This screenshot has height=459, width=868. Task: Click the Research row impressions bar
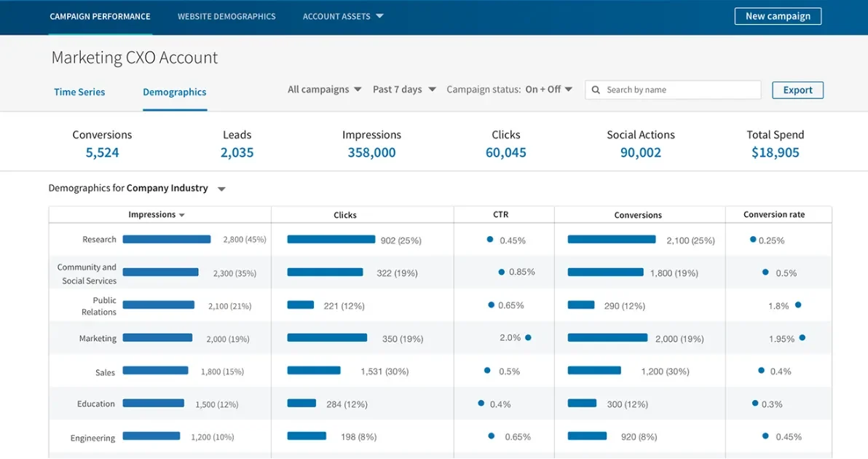(x=167, y=239)
